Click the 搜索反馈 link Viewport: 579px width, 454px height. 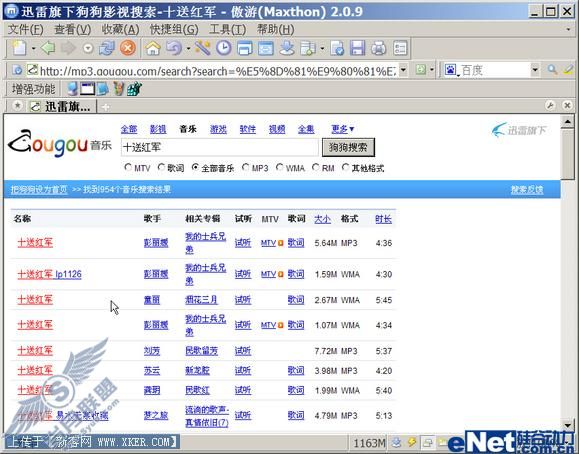coord(527,190)
